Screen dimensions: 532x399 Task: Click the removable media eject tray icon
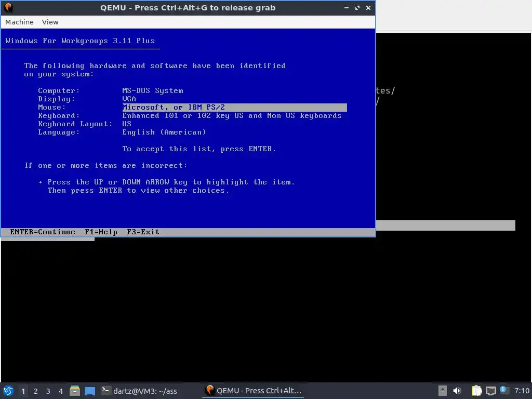coord(442,391)
